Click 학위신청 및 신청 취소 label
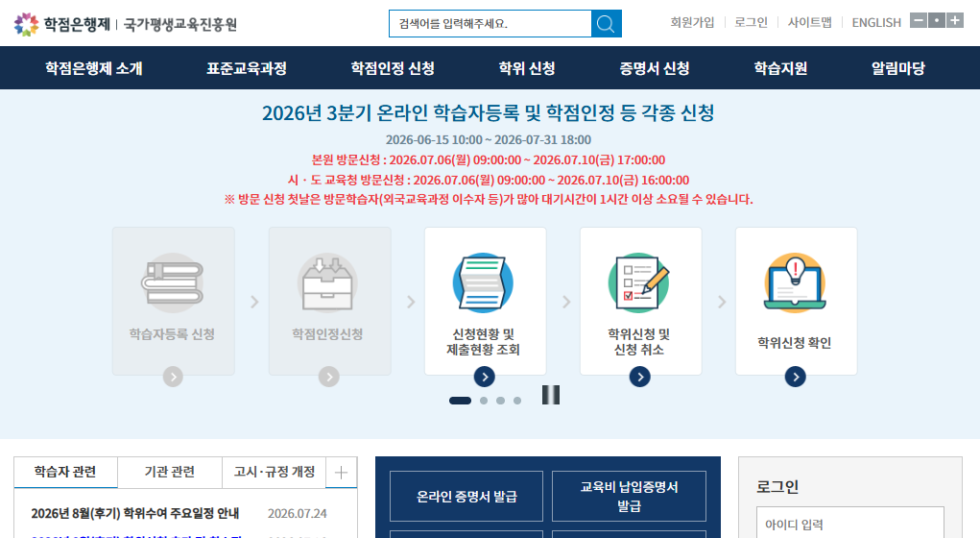The width and height of the screenshot is (980, 538). [x=638, y=342]
